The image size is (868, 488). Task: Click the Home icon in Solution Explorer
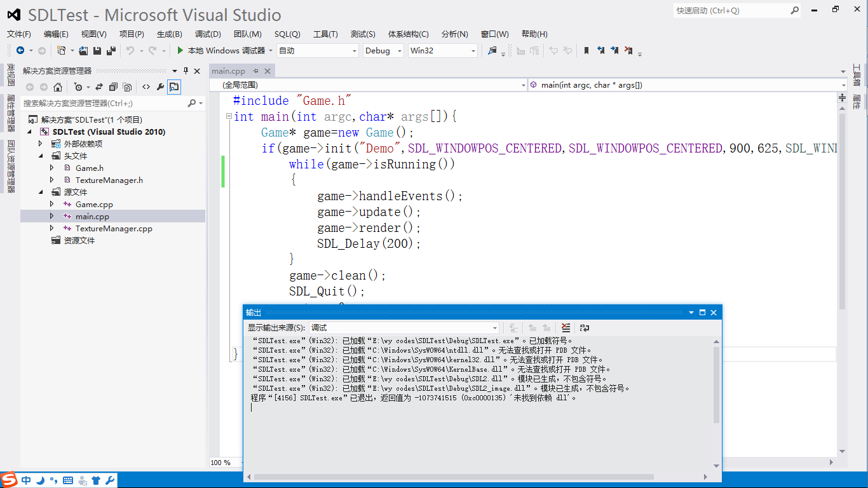point(58,87)
